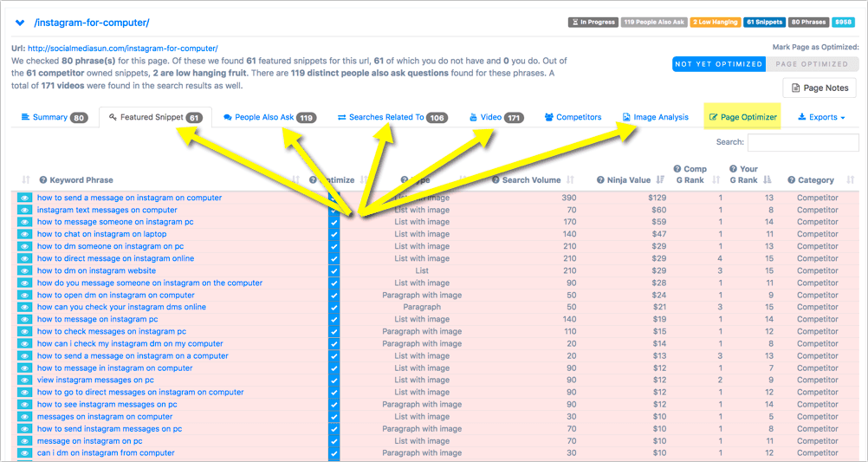This screenshot has width=868, height=462.
Task: Open the Page Notes button
Action: click(819, 88)
